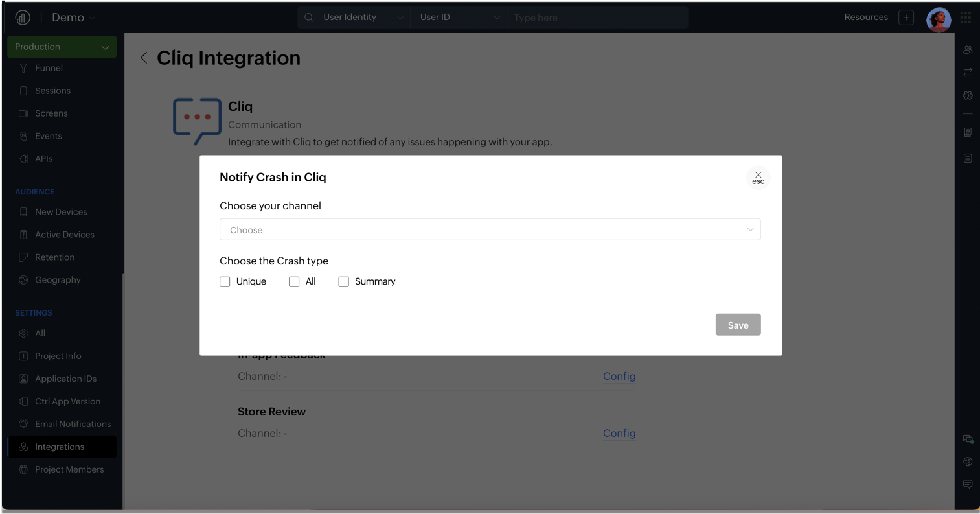Image resolution: width=980 pixels, height=514 pixels.
Task: Click the clover-shaped icon in right rail
Action: tap(968, 95)
